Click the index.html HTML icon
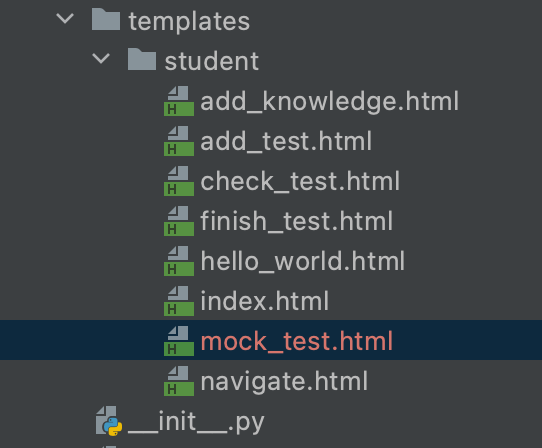 coord(179,301)
